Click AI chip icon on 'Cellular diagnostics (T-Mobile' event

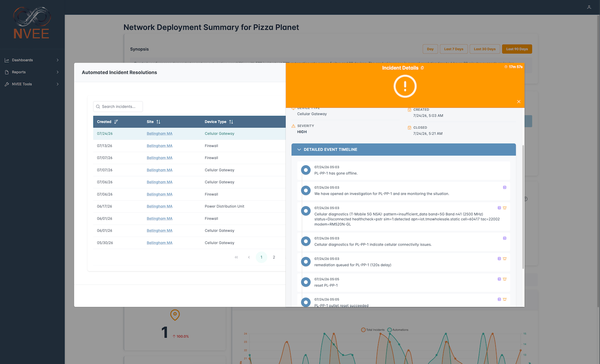click(x=499, y=208)
